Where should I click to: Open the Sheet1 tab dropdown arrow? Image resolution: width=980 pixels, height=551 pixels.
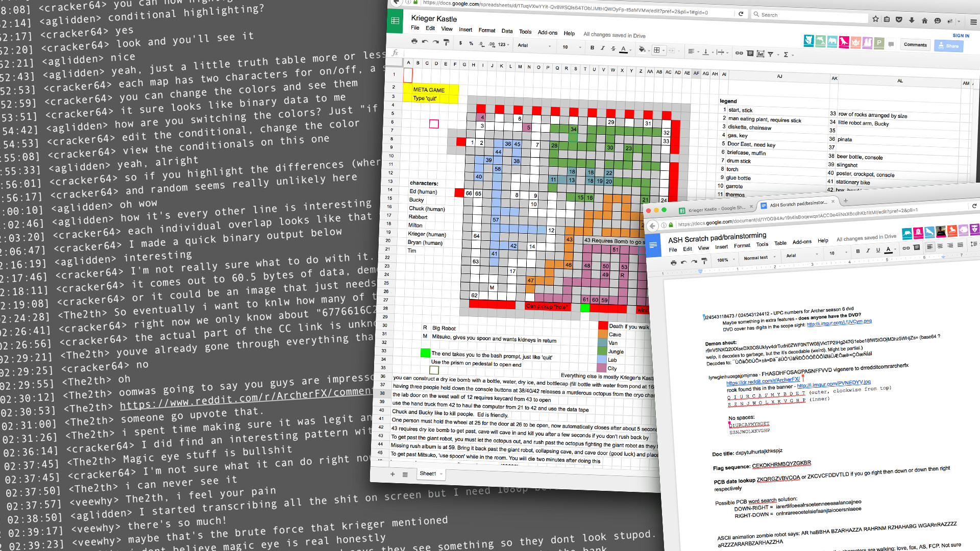pyautogui.click(x=441, y=474)
